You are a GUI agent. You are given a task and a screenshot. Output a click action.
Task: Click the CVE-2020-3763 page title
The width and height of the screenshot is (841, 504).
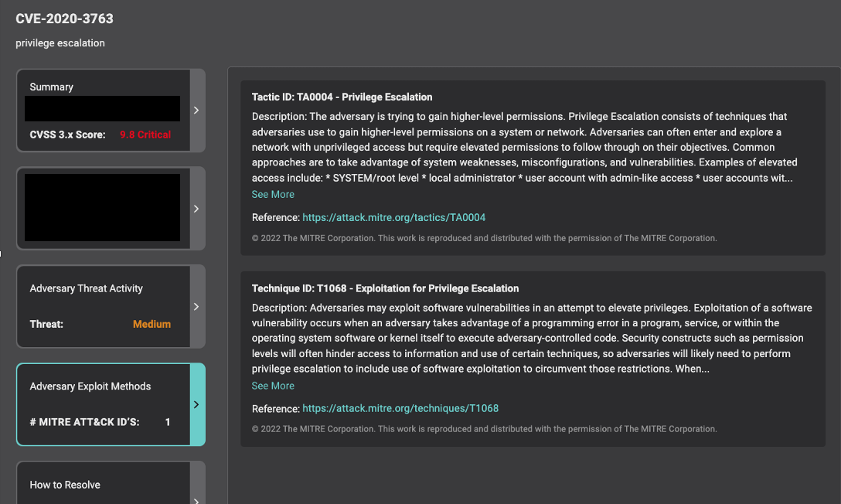(x=64, y=19)
